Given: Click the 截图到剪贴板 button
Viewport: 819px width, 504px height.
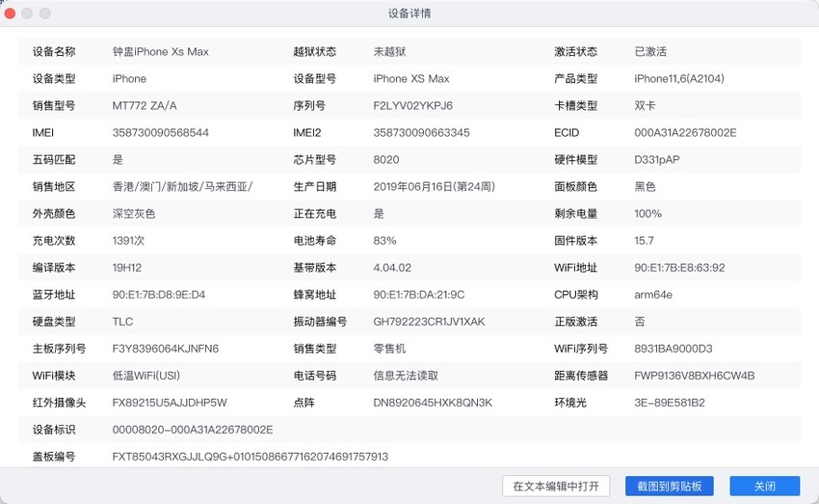Looking at the screenshot, I should pos(669,487).
